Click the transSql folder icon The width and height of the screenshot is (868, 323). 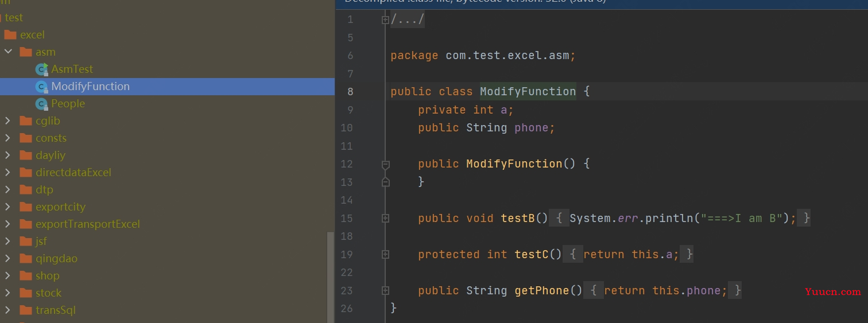pos(26,310)
